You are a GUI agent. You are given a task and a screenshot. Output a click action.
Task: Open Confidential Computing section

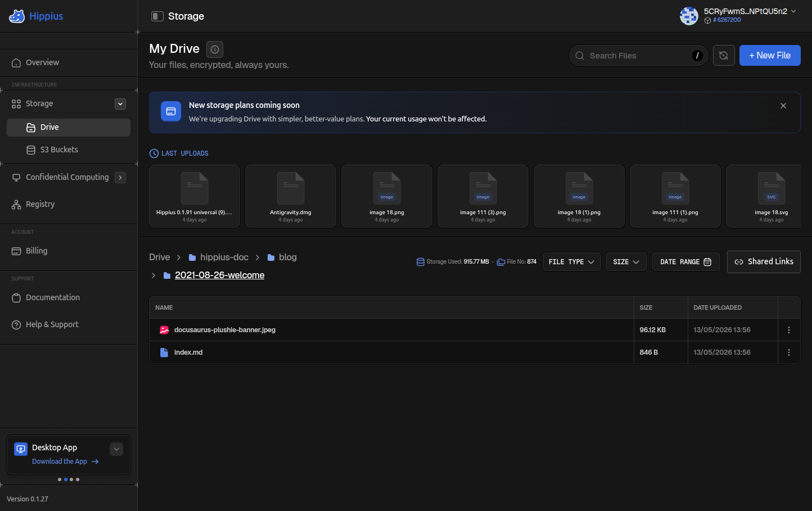pos(67,177)
